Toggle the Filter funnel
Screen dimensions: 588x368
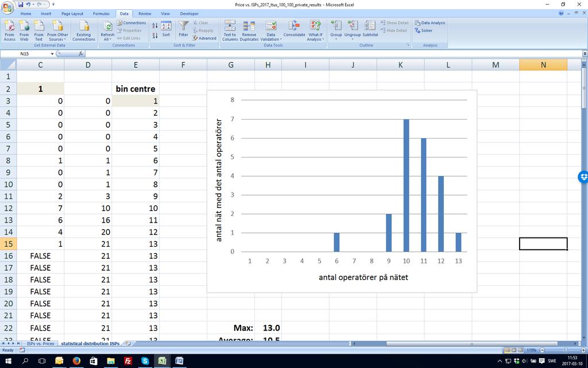[x=183, y=29]
